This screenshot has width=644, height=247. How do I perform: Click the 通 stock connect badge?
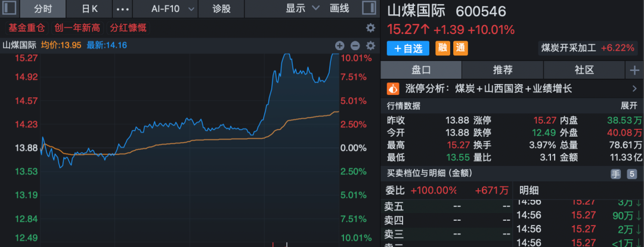(x=460, y=48)
